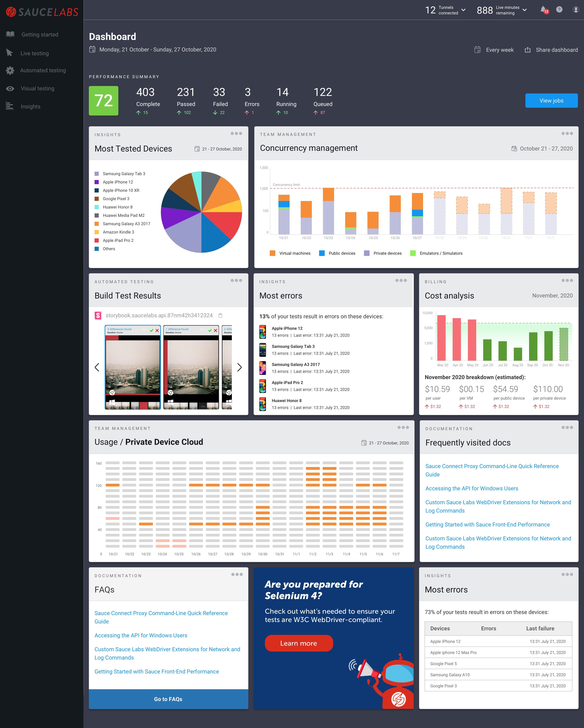
Task: Open the user account profile icon
Action: 576,9
